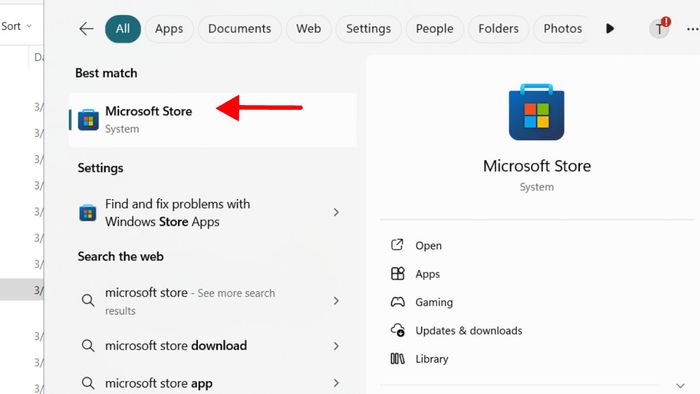Expand microsoft store web result chevron
Screen dimensions: 700x394
[336, 301]
